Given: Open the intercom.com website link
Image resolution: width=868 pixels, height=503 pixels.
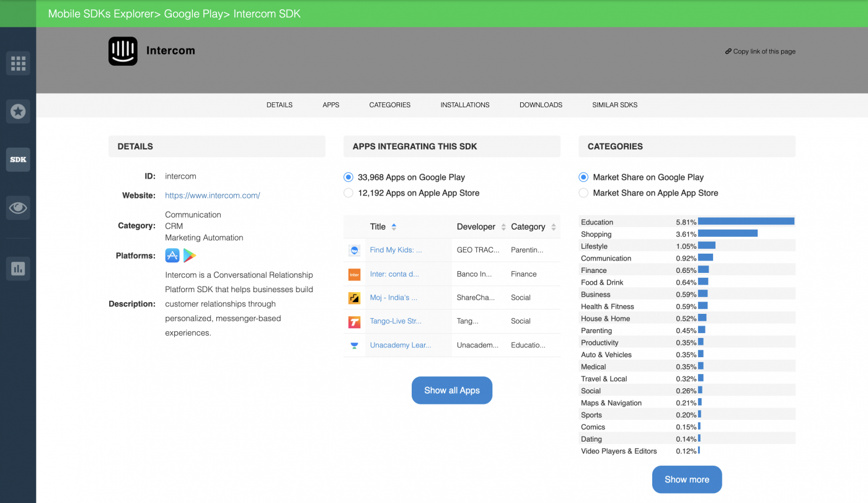Looking at the screenshot, I should [x=212, y=195].
